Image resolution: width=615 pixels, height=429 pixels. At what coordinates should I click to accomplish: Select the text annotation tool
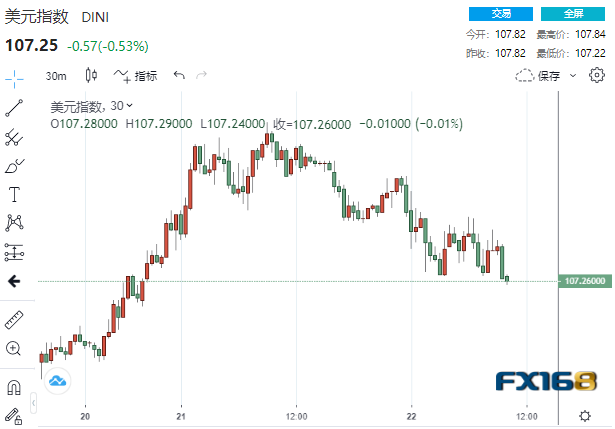[14, 194]
